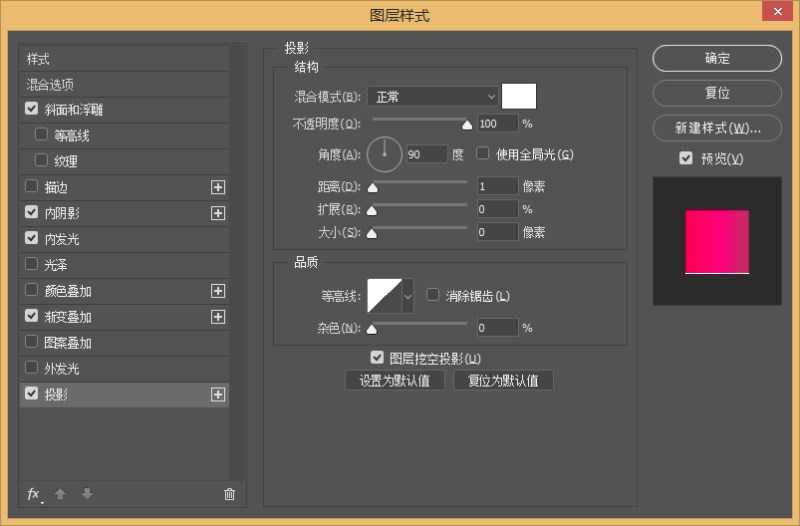Enable the 颜色叠加 checkbox

pyautogui.click(x=31, y=290)
